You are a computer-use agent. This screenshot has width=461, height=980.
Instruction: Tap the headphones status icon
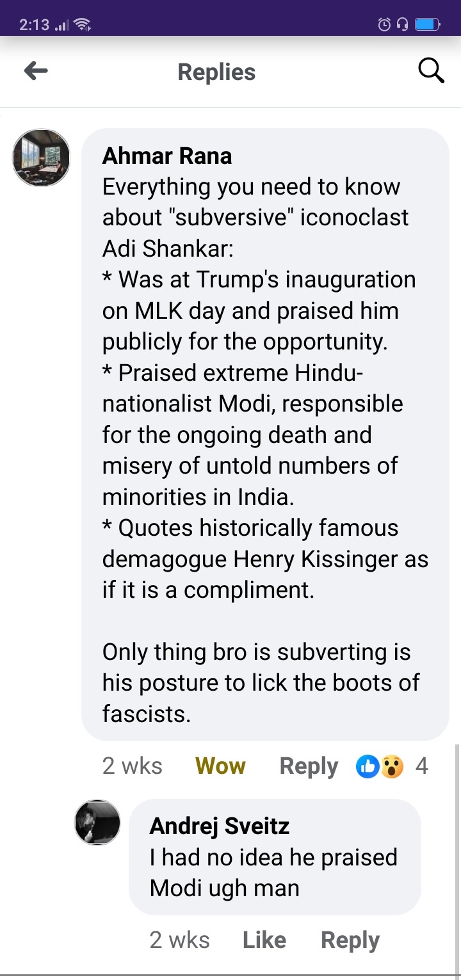[403, 25]
